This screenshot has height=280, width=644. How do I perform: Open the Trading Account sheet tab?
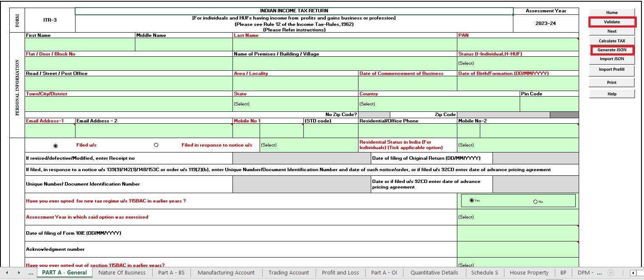(x=288, y=273)
